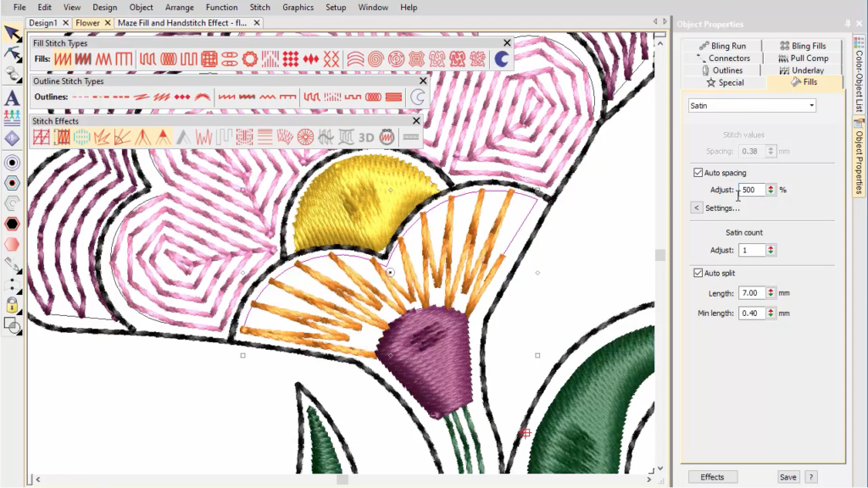Select the arrow Select Object tool
The width and height of the screenshot is (868, 488).
pyautogui.click(x=12, y=34)
